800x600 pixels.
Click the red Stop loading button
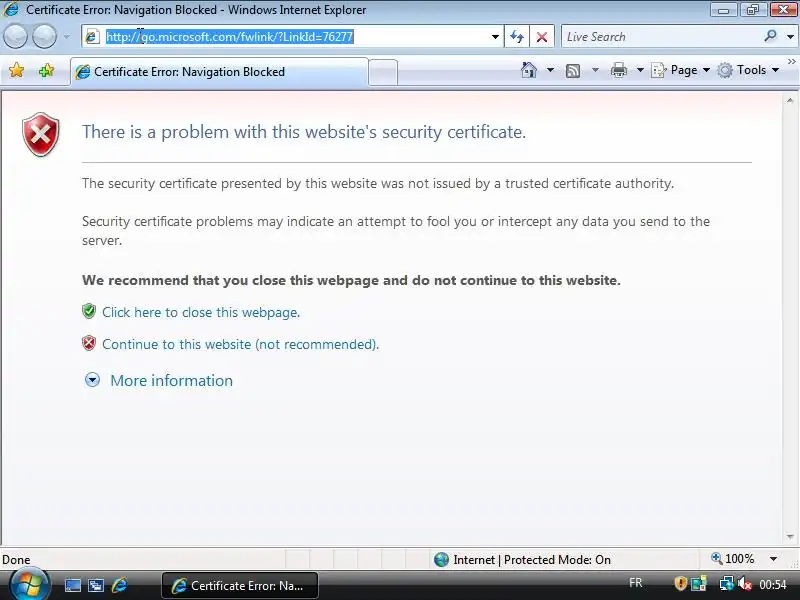tap(542, 37)
